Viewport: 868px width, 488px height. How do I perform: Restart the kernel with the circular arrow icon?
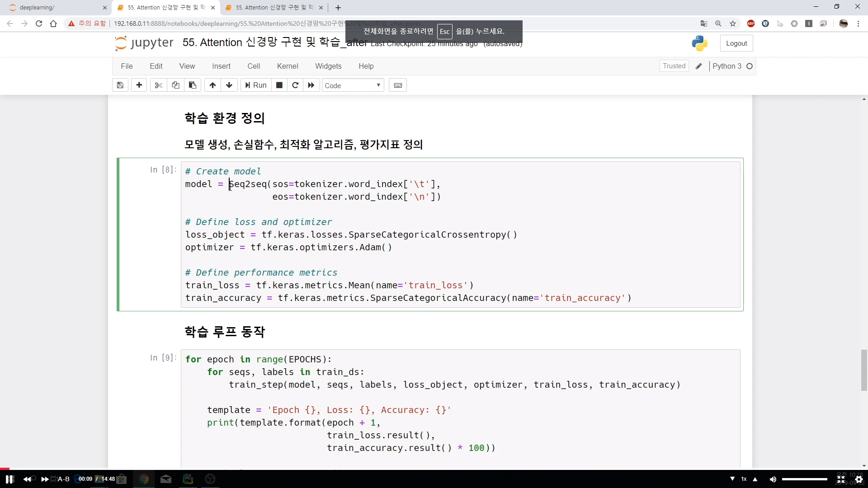[x=295, y=85]
